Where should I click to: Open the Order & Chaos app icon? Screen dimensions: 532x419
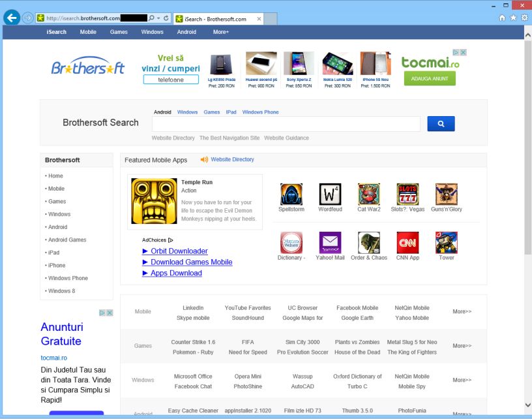(369, 243)
